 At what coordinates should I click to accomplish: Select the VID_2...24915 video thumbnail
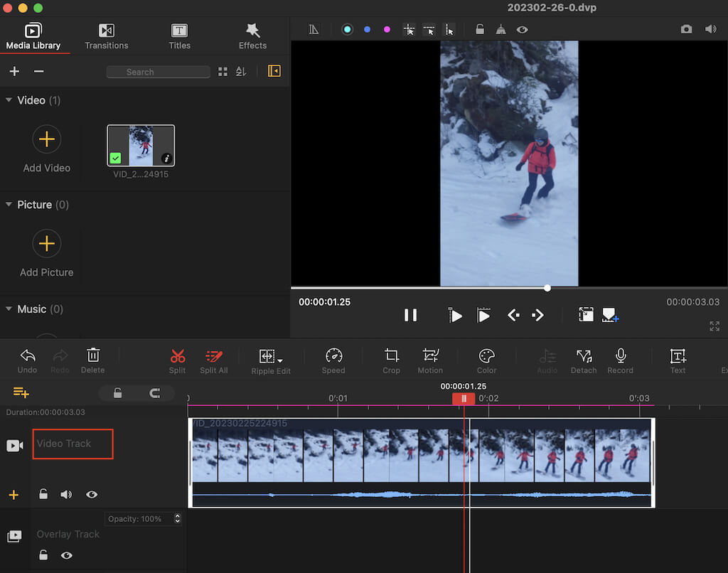(x=141, y=146)
